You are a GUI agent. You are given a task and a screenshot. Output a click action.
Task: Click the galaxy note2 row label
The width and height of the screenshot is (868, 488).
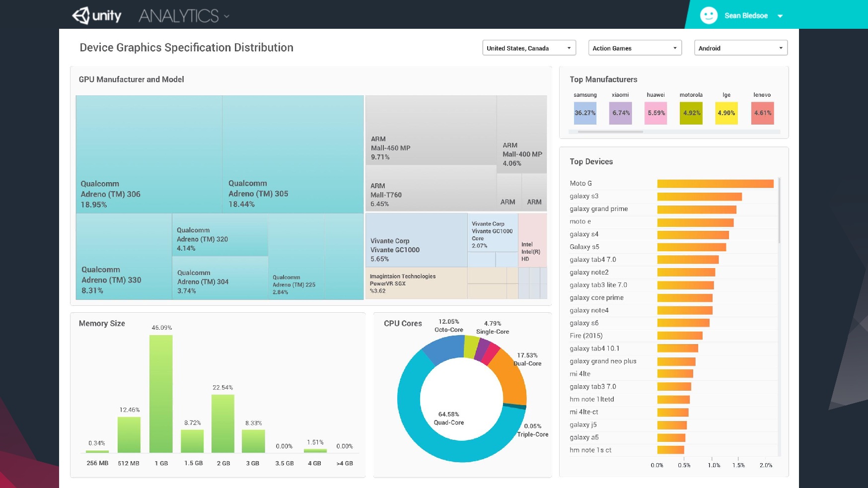coord(589,272)
